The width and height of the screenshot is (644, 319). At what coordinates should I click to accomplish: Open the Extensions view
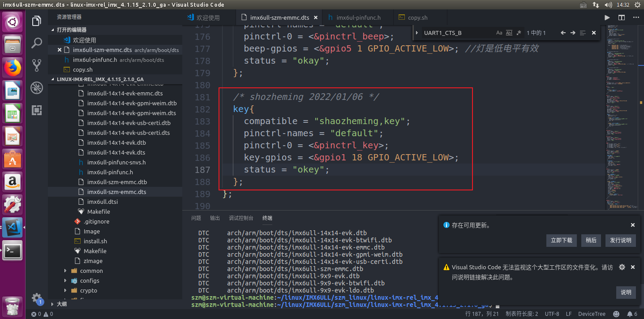click(37, 110)
